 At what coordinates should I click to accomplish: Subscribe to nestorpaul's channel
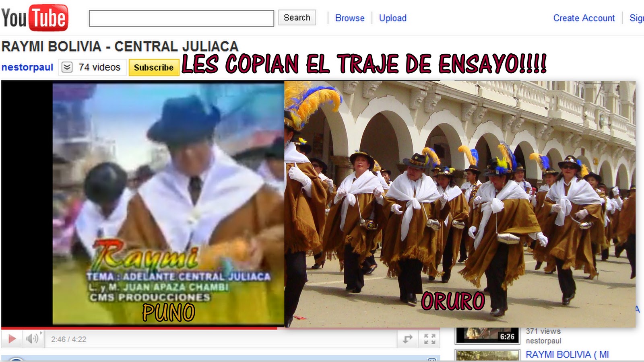153,67
